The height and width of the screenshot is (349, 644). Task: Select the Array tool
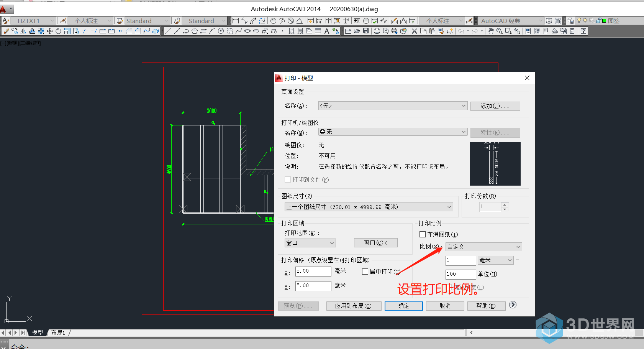(x=41, y=31)
